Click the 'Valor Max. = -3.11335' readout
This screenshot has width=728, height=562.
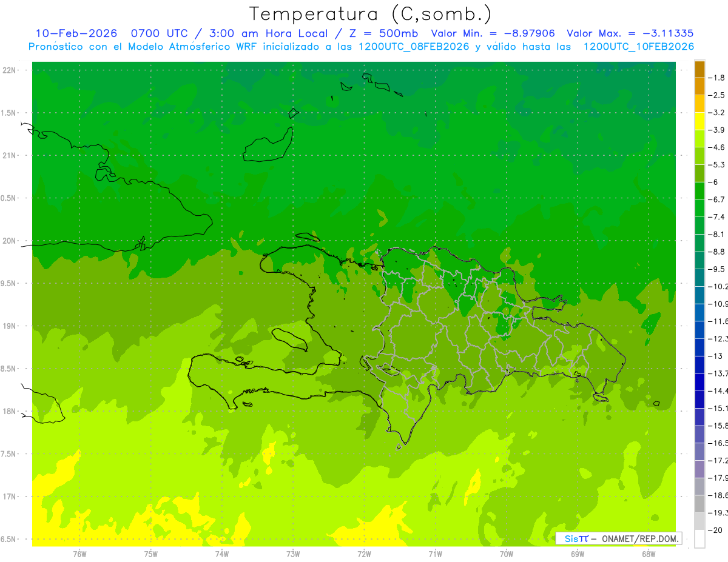[630, 33]
